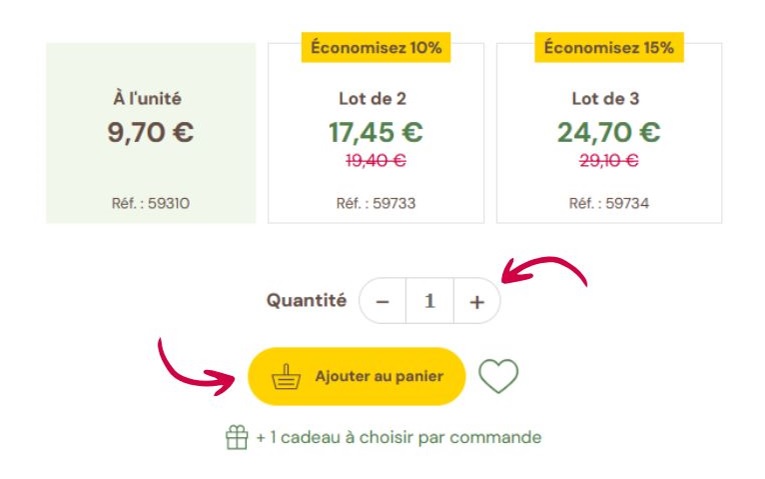Click the Économisez 15% badge
The width and height of the screenshot is (765, 479).
click(x=609, y=47)
